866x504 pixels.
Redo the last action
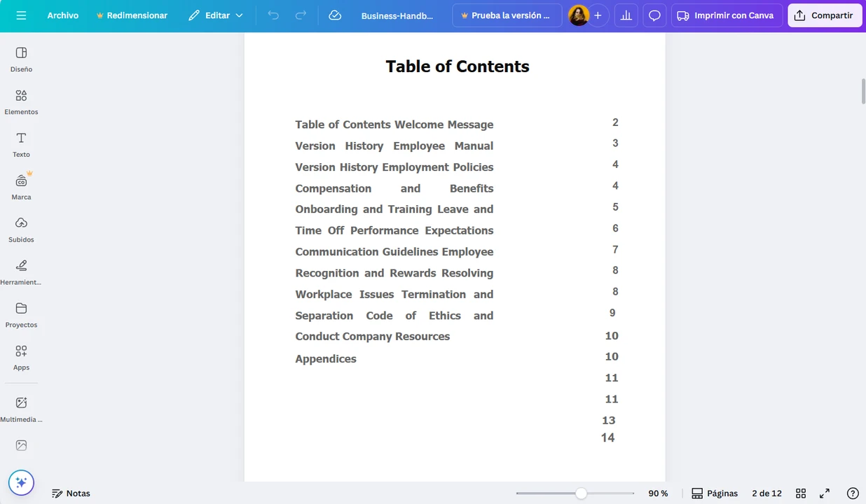click(x=301, y=15)
